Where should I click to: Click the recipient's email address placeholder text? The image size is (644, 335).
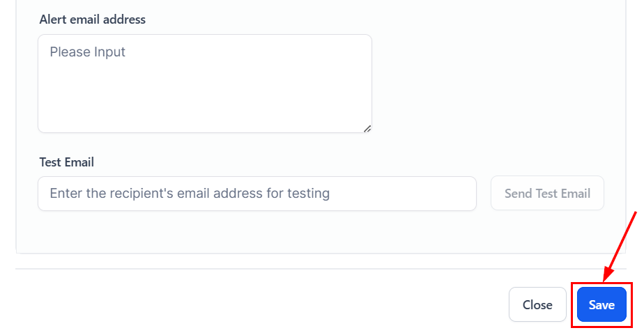(x=190, y=193)
